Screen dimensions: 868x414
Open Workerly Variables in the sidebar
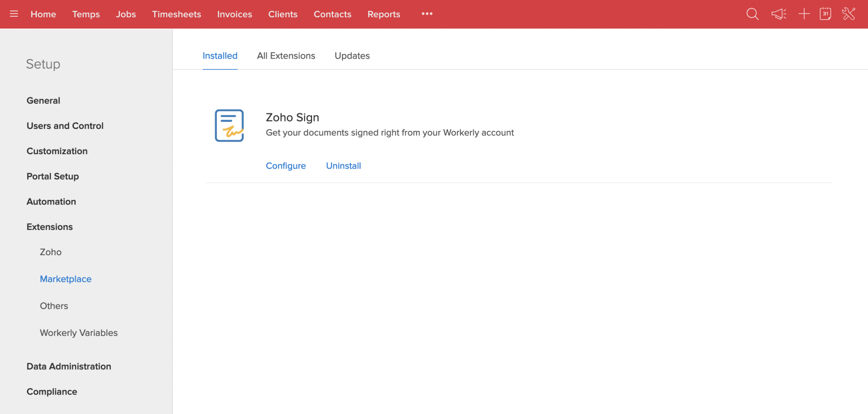pyautogui.click(x=79, y=333)
